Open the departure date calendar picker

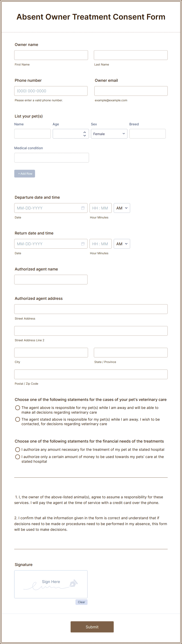point(83,208)
